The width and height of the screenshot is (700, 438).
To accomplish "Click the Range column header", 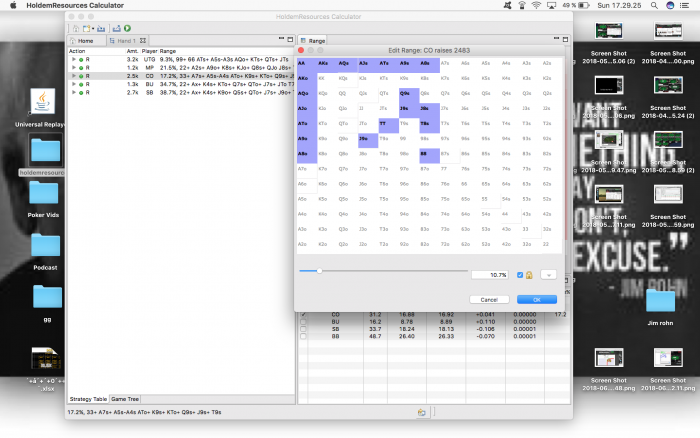I will point(168,51).
